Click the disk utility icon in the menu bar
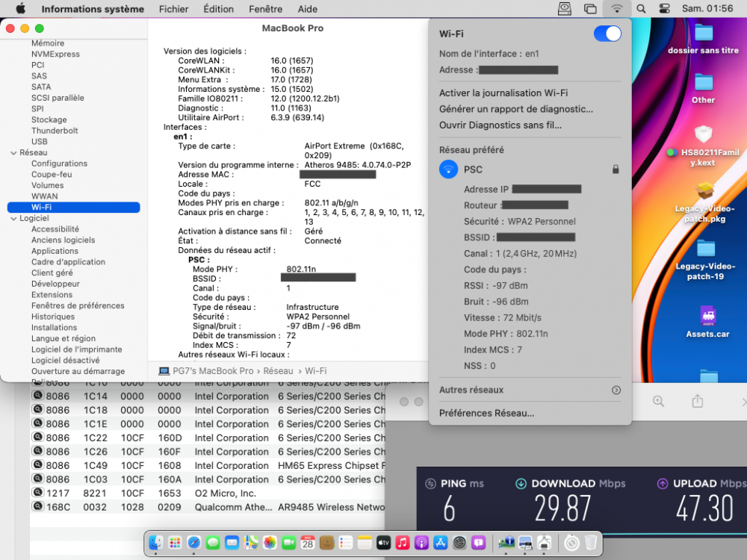 tap(565, 8)
